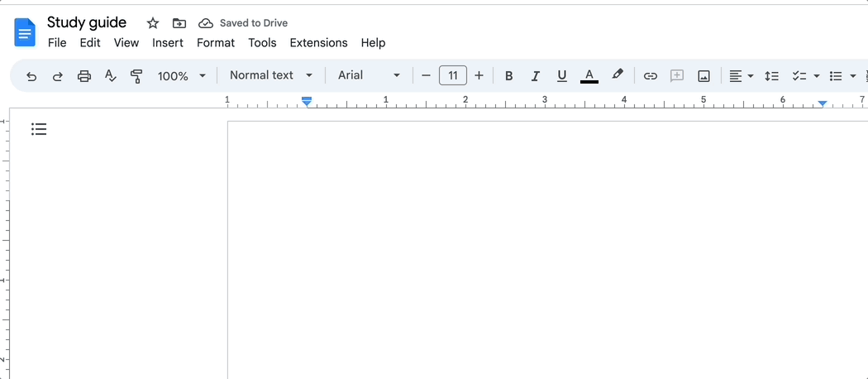Open the File menu

pyautogui.click(x=57, y=43)
